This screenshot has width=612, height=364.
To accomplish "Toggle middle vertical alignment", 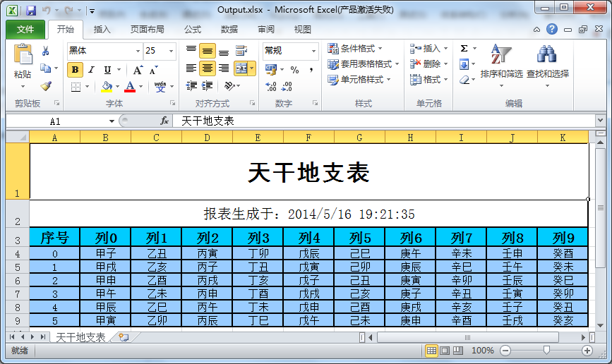I will [x=208, y=51].
